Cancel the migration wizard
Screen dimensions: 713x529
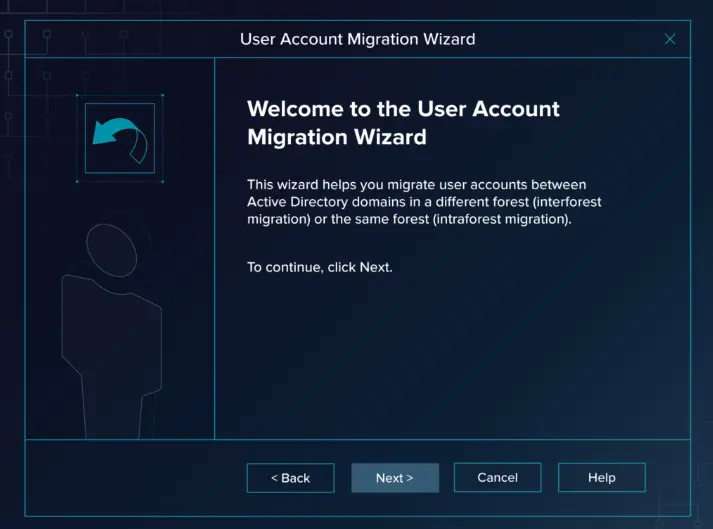[497, 477]
